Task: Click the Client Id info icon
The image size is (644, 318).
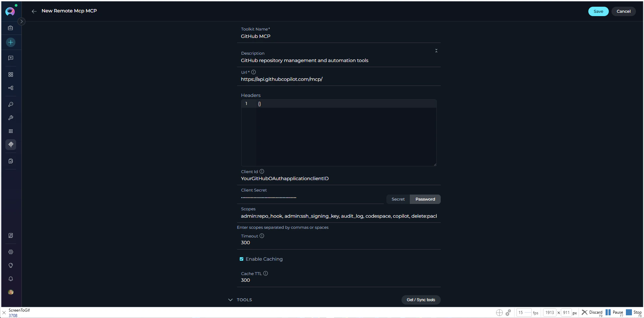Action: (262, 171)
